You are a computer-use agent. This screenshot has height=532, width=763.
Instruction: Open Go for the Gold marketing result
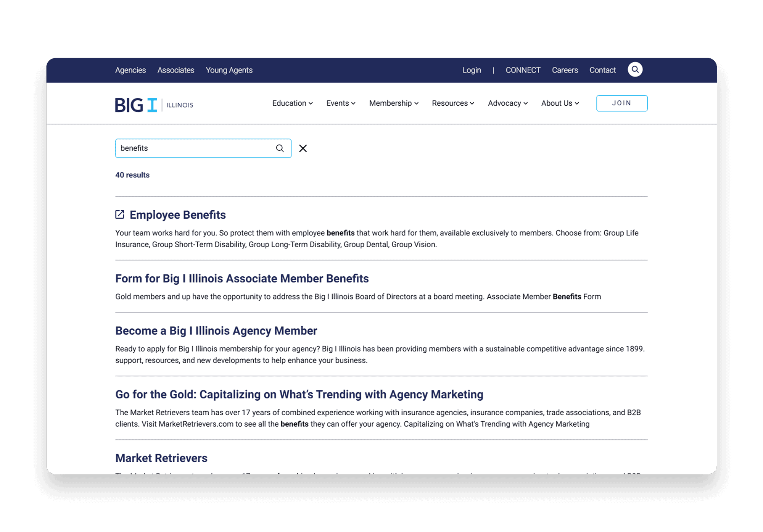coord(299,395)
